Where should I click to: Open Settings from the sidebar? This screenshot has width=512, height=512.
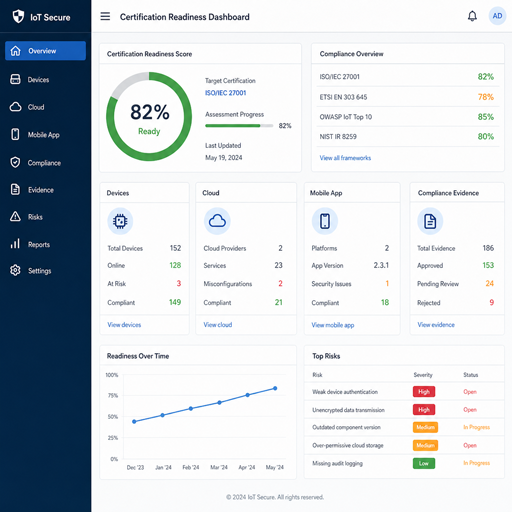(x=45, y=271)
